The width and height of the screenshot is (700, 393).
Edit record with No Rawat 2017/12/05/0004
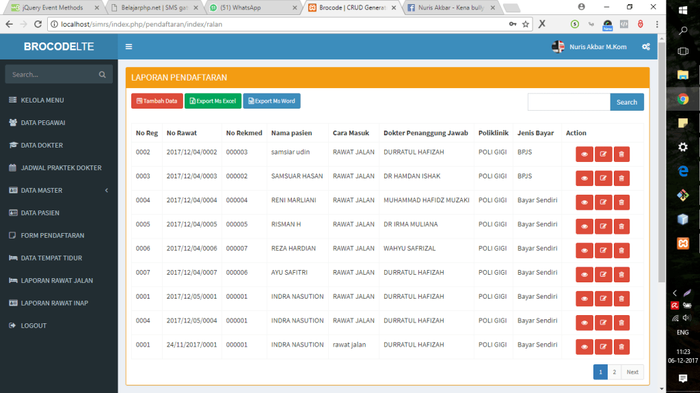point(603,323)
